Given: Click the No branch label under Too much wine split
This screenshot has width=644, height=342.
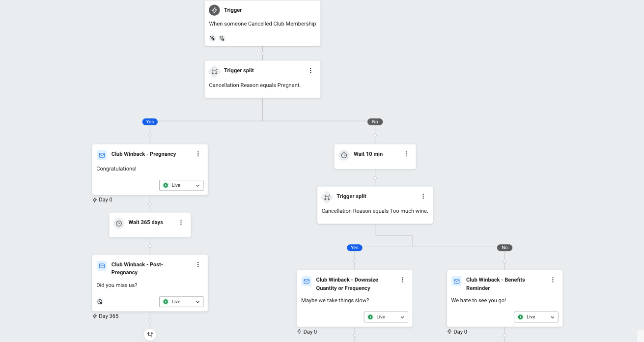Looking at the screenshot, I should (504, 248).
